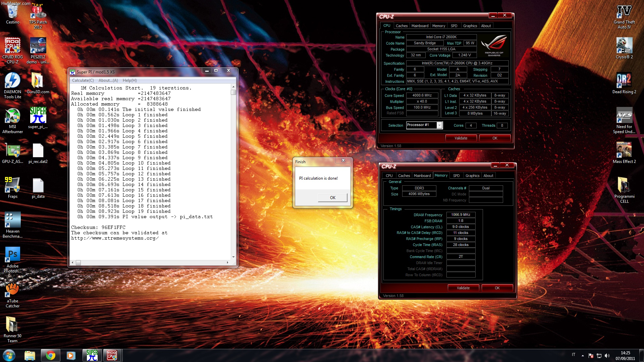Viewport: 644px width, 362px height.
Task: Launch Adobe Photoshop shortcut
Action: click(13, 260)
